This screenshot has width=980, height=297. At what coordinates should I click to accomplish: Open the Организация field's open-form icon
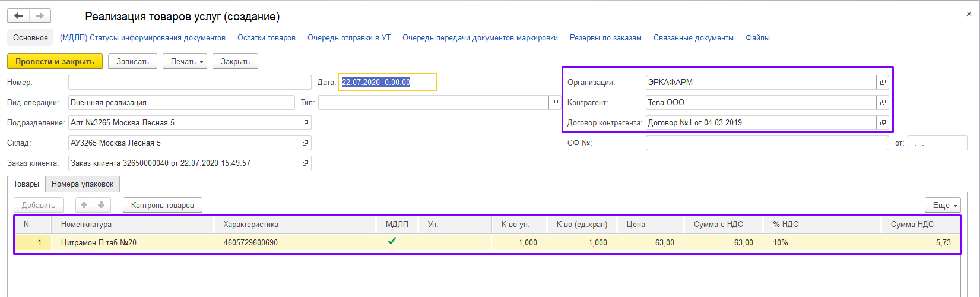(x=883, y=83)
